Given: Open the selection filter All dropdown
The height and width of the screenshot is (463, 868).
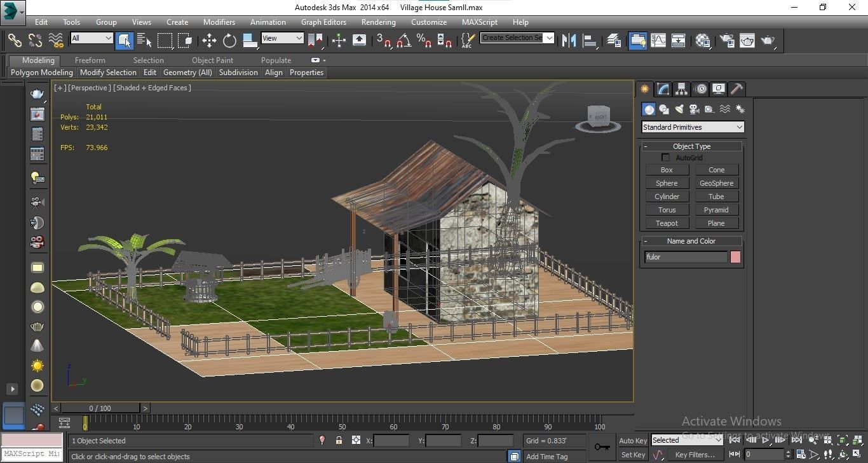Looking at the screenshot, I should click(x=92, y=38).
